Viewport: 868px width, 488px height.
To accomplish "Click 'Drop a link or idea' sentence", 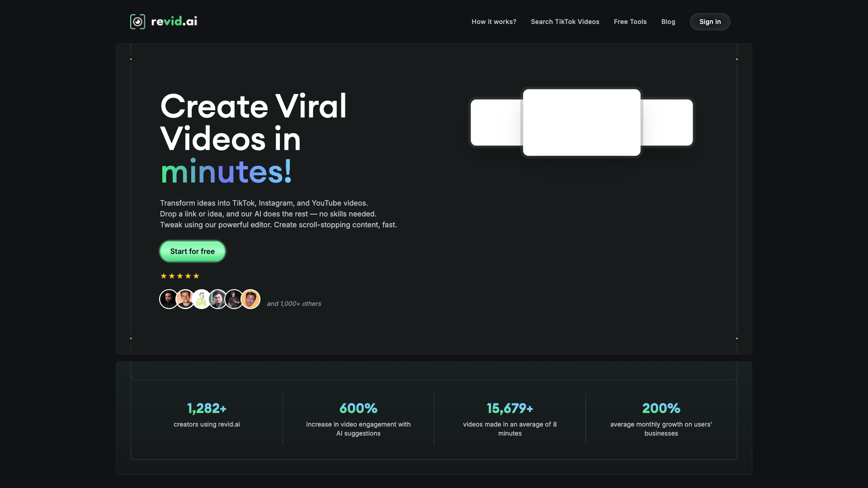I will 268,214.
